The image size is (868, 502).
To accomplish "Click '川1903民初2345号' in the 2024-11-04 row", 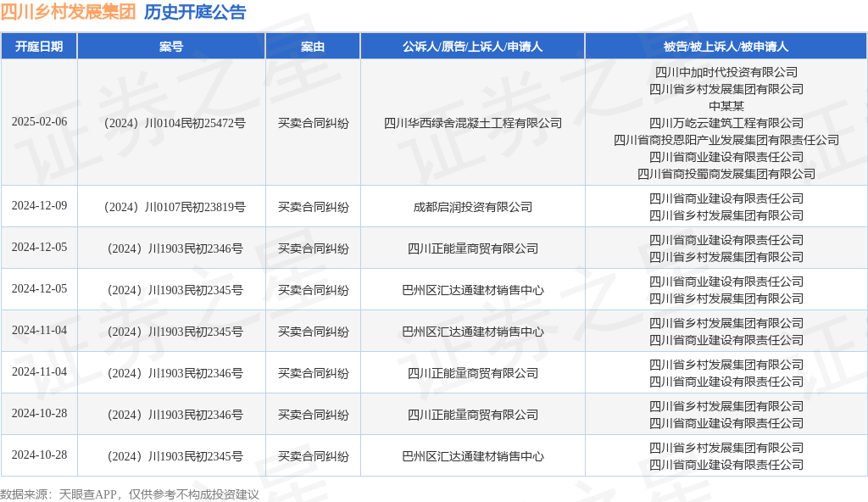I will pos(196,332).
